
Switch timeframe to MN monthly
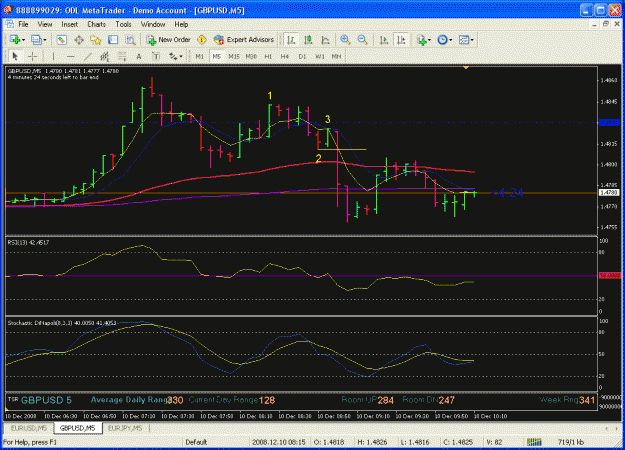tap(336, 57)
